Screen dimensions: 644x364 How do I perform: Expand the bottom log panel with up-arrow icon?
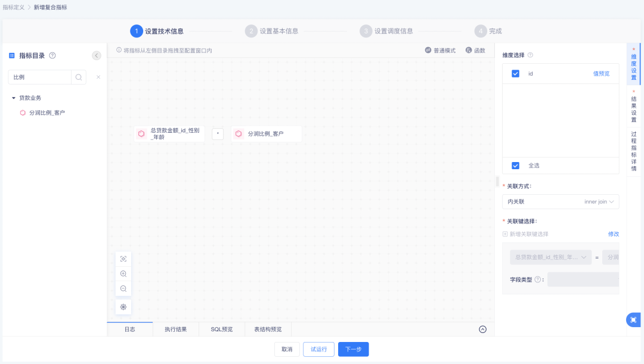(x=483, y=329)
